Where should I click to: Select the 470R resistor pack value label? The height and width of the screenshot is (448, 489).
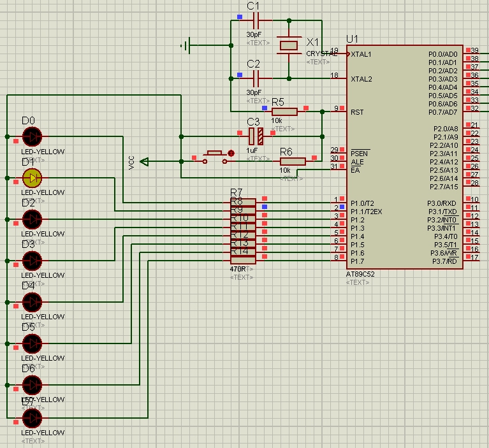[x=240, y=269]
